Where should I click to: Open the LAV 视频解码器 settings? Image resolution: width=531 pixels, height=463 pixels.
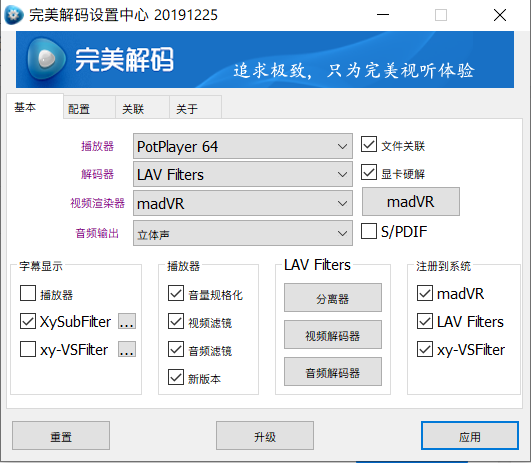click(x=333, y=335)
